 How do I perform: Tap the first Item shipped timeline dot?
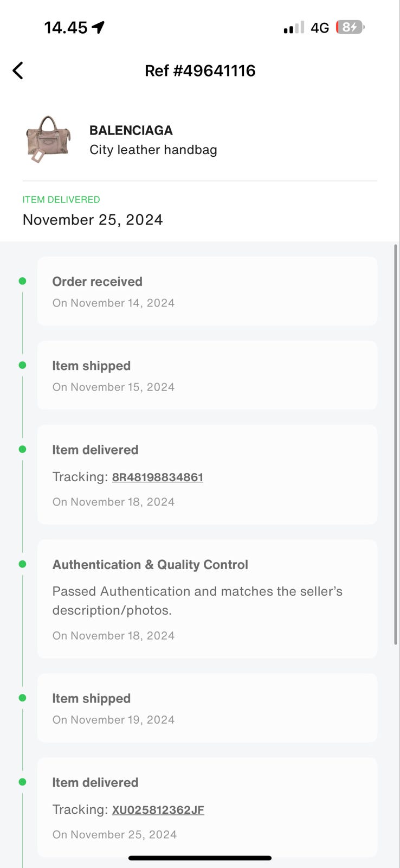pyautogui.click(x=22, y=365)
